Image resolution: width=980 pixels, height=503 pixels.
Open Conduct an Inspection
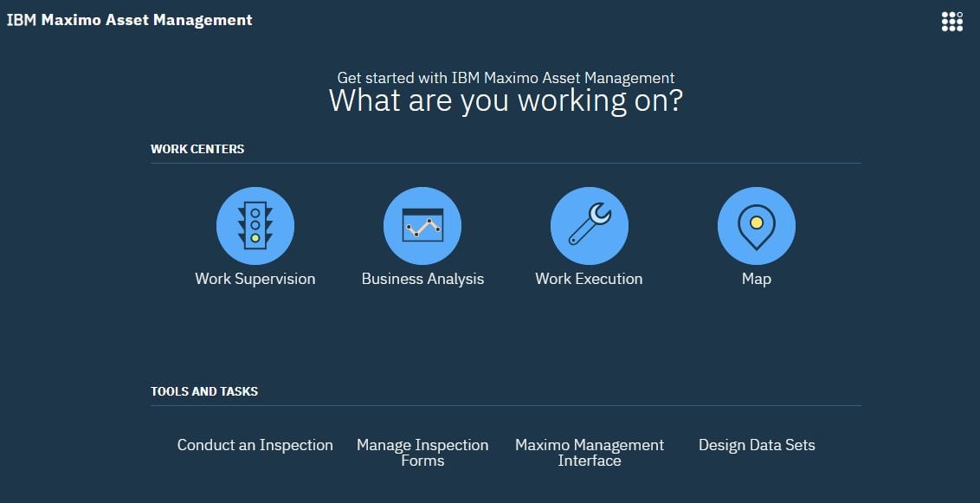click(x=255, y=445)
